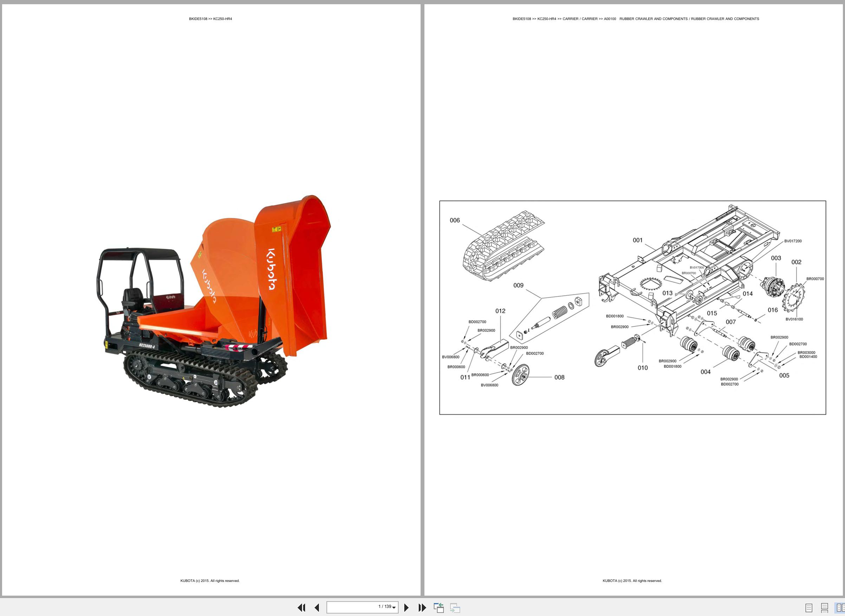Click the BV016100 reference label
845x616 pixels.
tap(794, 319)
